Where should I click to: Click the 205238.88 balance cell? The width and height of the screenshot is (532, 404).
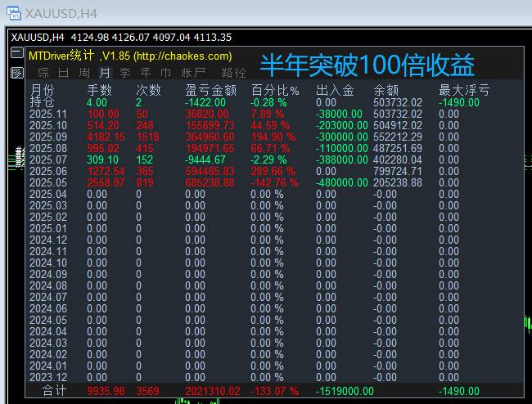coord(398,182)
